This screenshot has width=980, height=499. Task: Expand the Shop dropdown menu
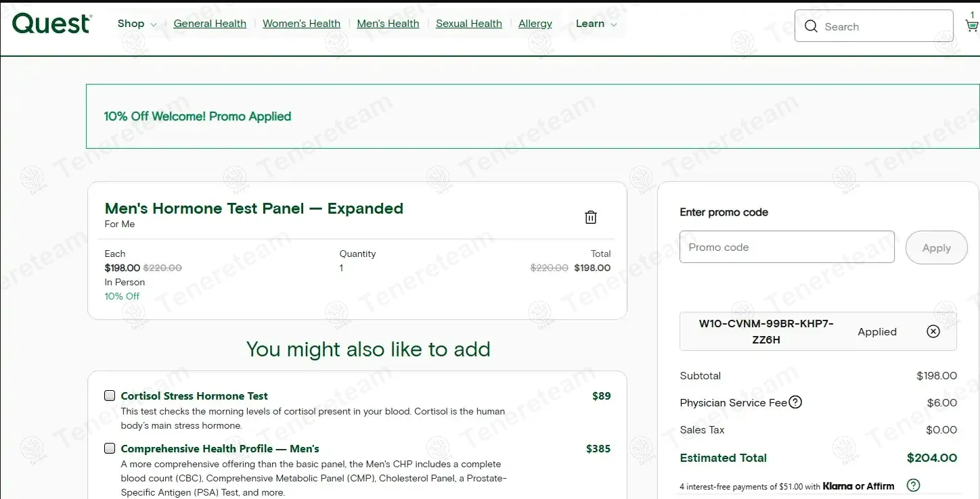point(137,24)
